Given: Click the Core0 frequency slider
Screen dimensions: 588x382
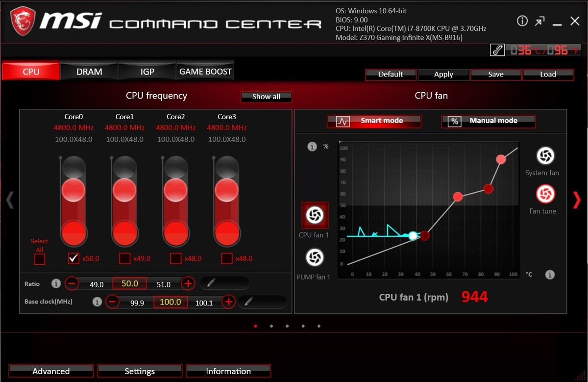Looking at the screenshot, I should tap(73, 201).
